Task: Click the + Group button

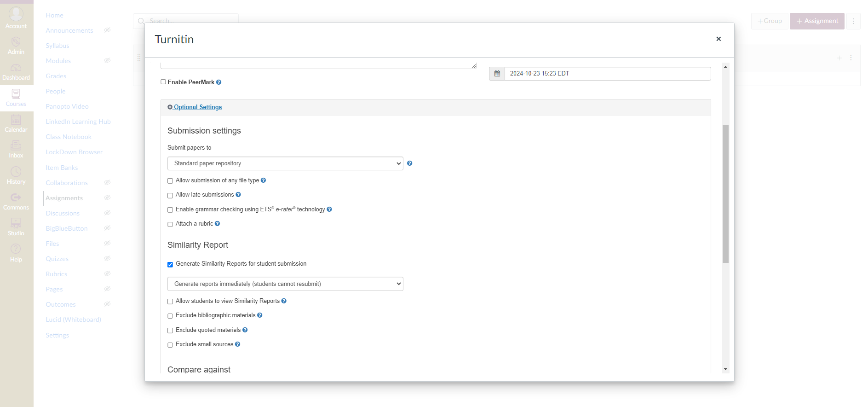Action: click(x=770, y=21)
